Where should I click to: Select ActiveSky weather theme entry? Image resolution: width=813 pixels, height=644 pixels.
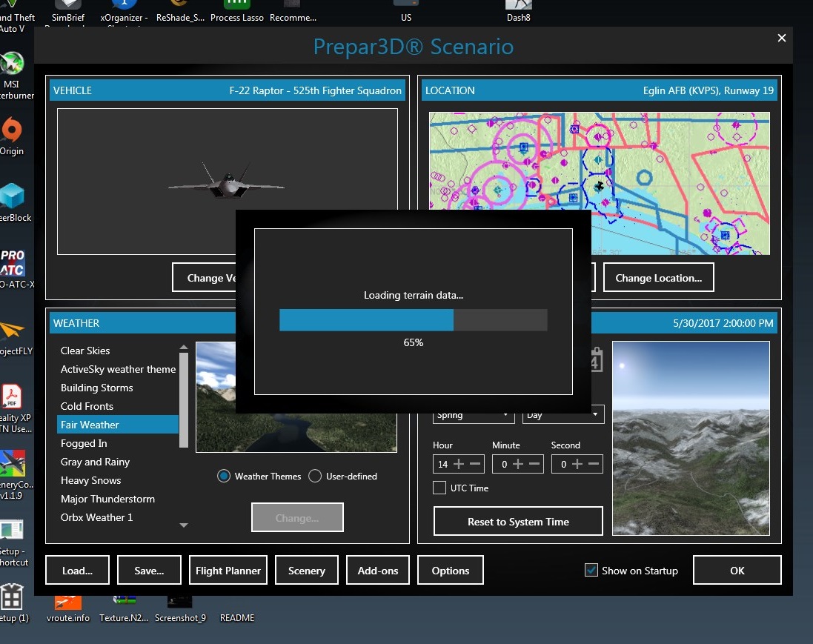pyautogui.click(x=118, y=369)
